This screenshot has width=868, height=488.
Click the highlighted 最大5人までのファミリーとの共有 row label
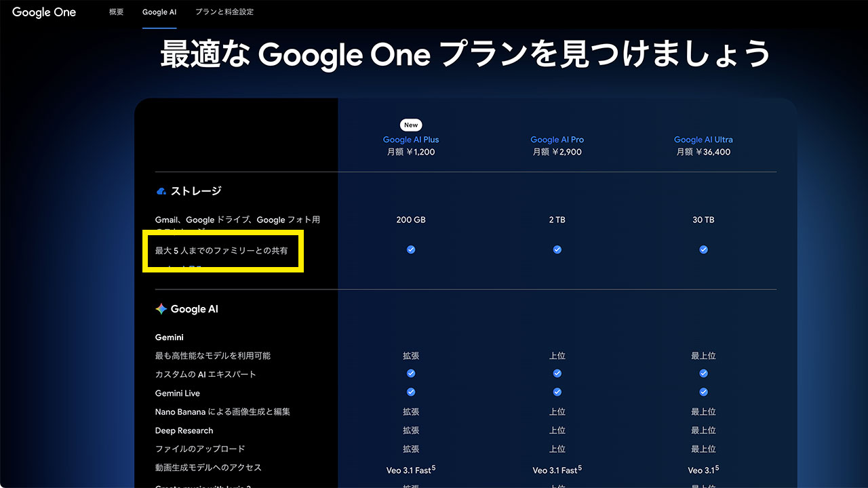222,251
